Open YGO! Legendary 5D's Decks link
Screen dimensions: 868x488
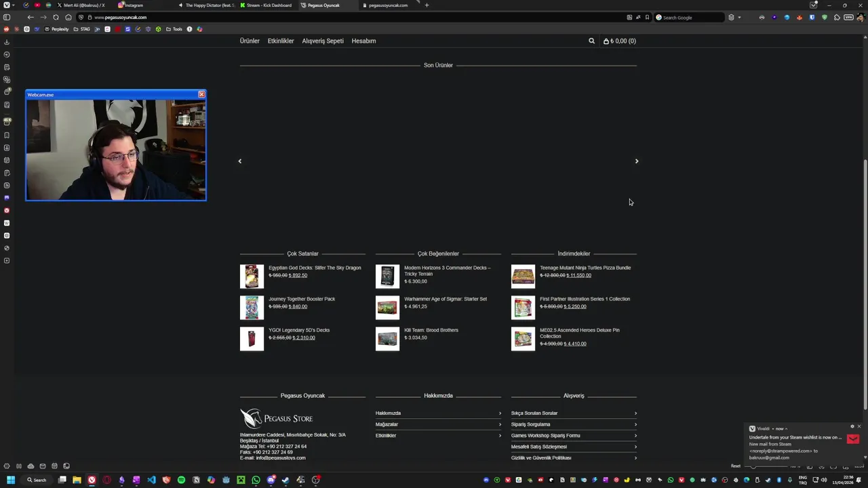coord(299,330)
